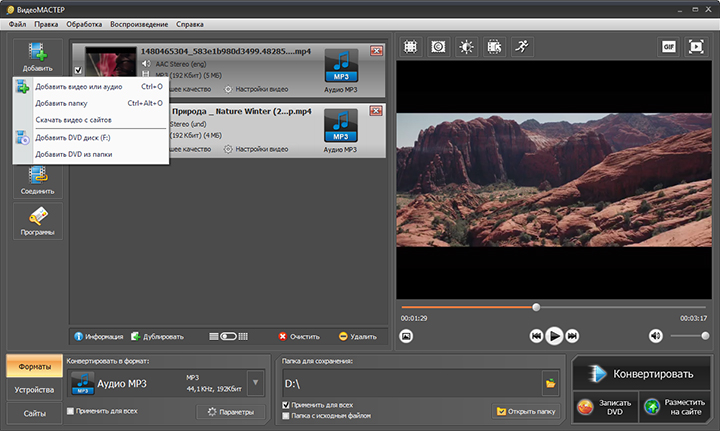This screenshot has height=431, width=720.
Task: Uncheck the first video file checkbox
Action: pyautogui.click(x=79, y=70)
